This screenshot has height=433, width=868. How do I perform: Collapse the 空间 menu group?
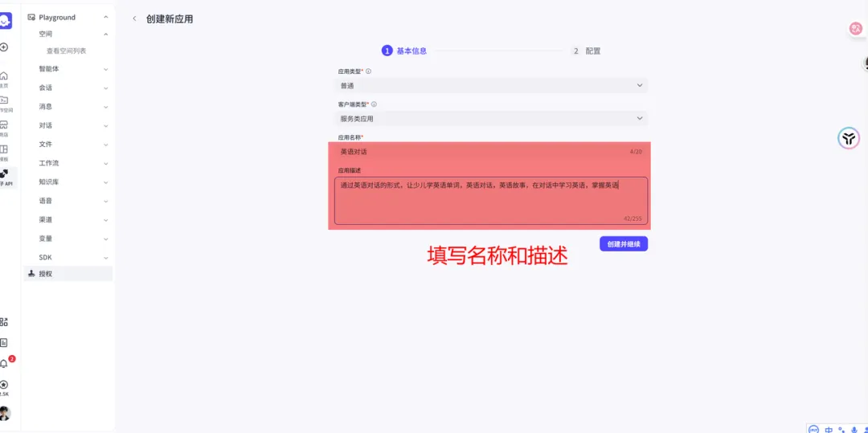pos(106,35)
